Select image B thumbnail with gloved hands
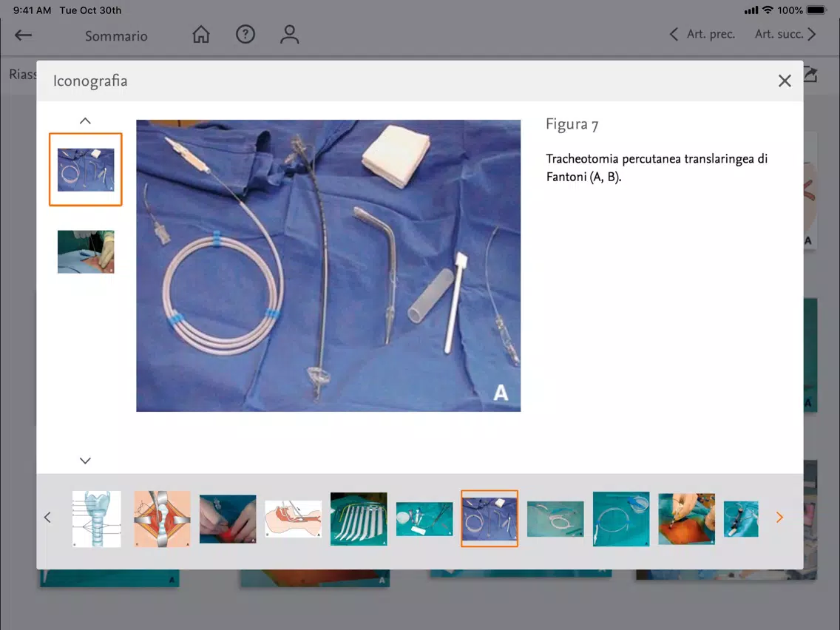 coord(86,252)
